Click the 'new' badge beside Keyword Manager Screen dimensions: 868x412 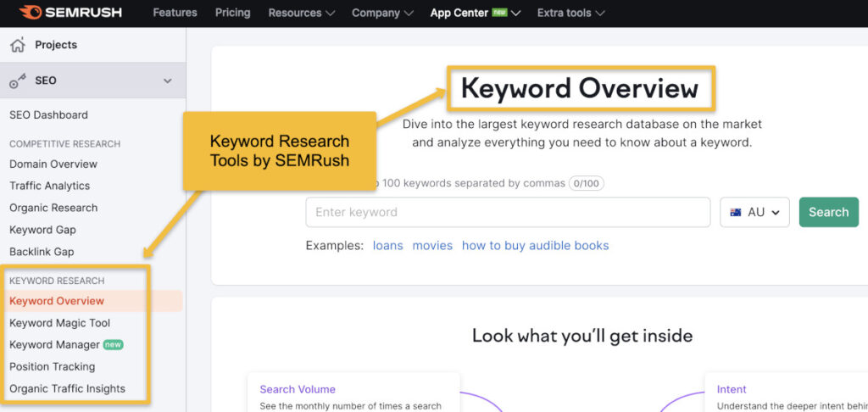click(x=113, y=344)
